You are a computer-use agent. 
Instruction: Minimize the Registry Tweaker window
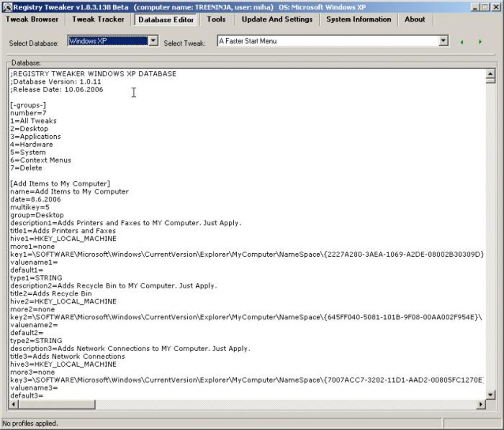(x=476, y=7)
